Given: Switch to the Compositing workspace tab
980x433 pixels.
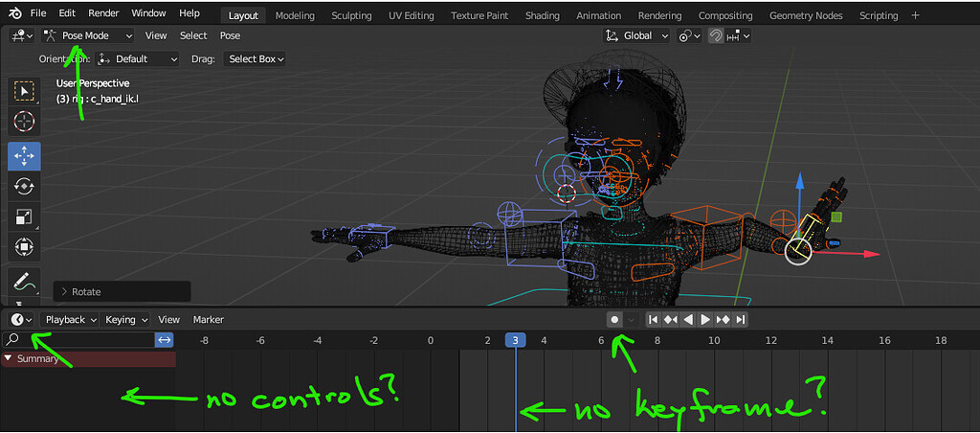Looking at the screenshot, I should pos(725,15).
